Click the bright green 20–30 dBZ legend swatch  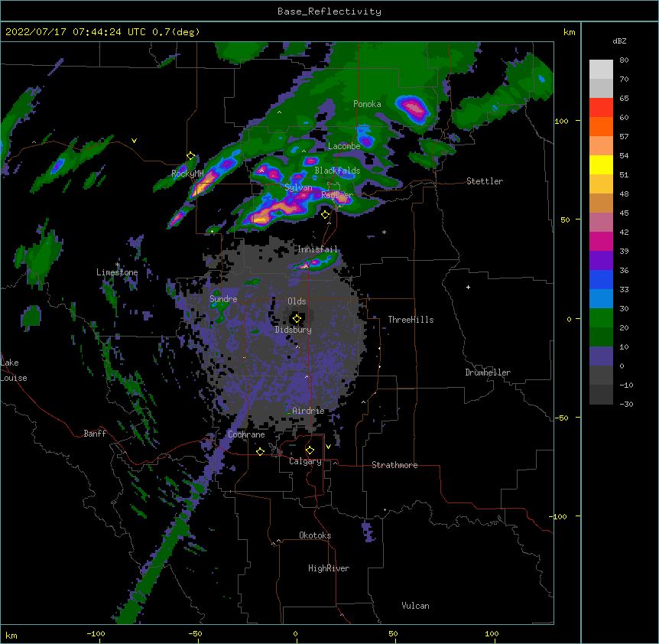point(601,318)
